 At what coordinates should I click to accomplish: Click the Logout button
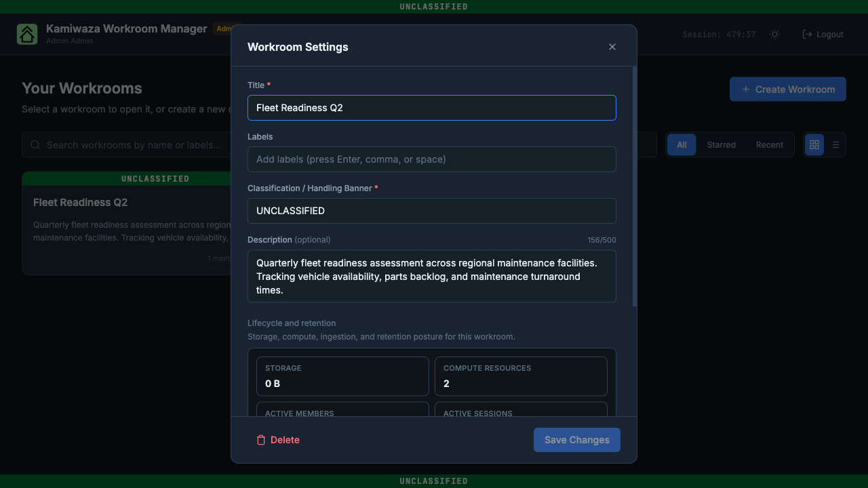(x=823, y=34)
